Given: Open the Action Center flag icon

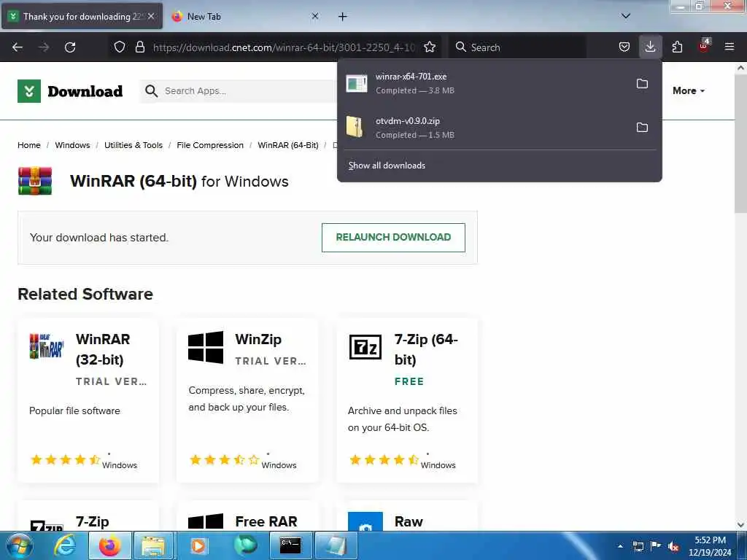Looking at the screenshot, I should pos(656,546).
